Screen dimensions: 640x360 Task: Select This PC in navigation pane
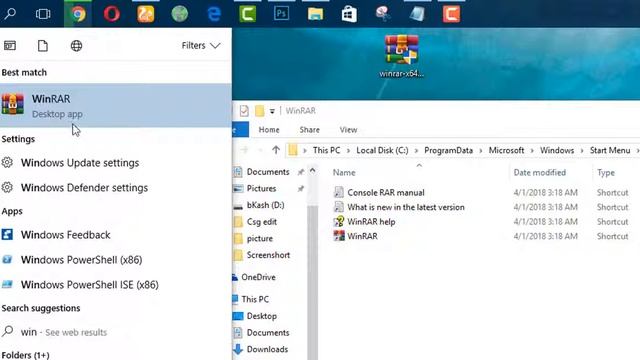(255, 299)
